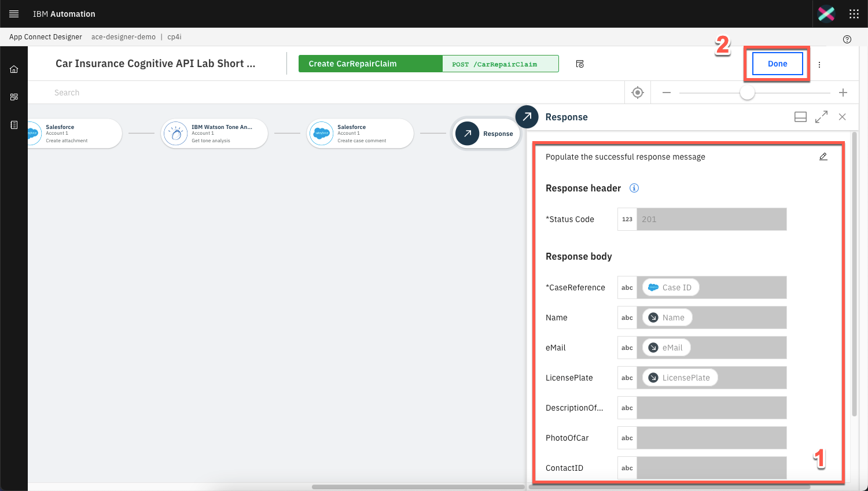Zoom out with the minus icon
The height and width of the screenshot is (491, 868).
667,93
